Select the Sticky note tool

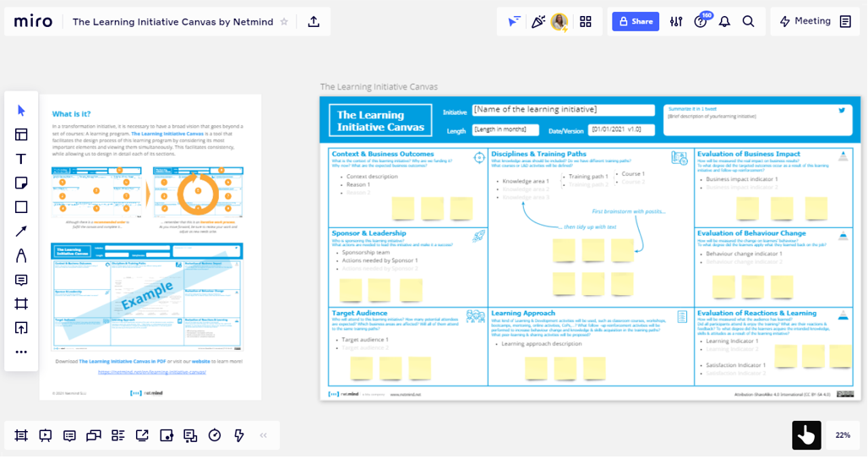[21, 183]
